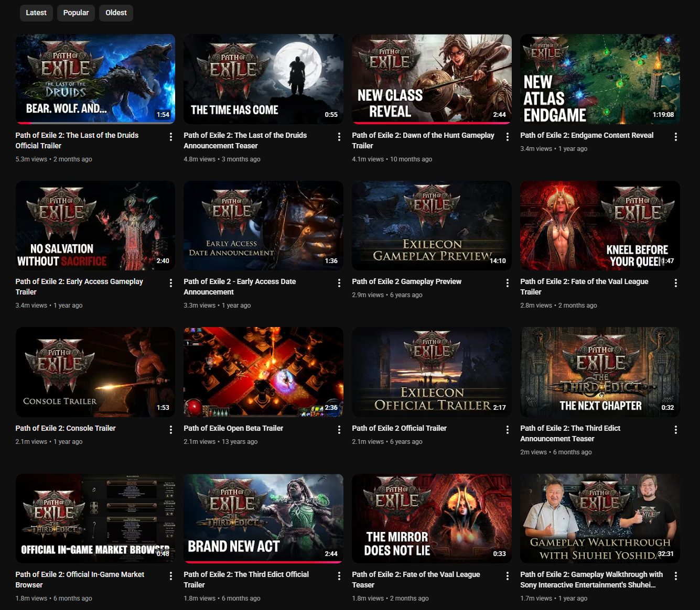
Task: Open three-dot menu for Third Edict Announcement Teaser
Action: 676,430
